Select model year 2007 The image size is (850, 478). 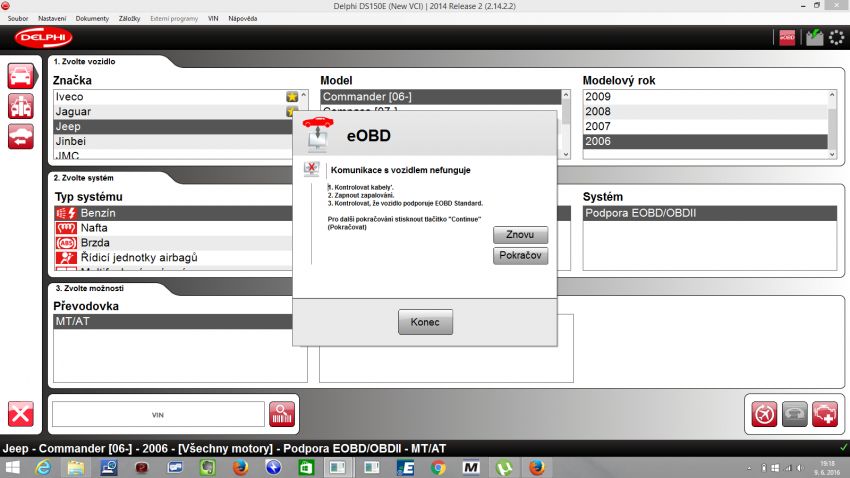coord(706,126)
